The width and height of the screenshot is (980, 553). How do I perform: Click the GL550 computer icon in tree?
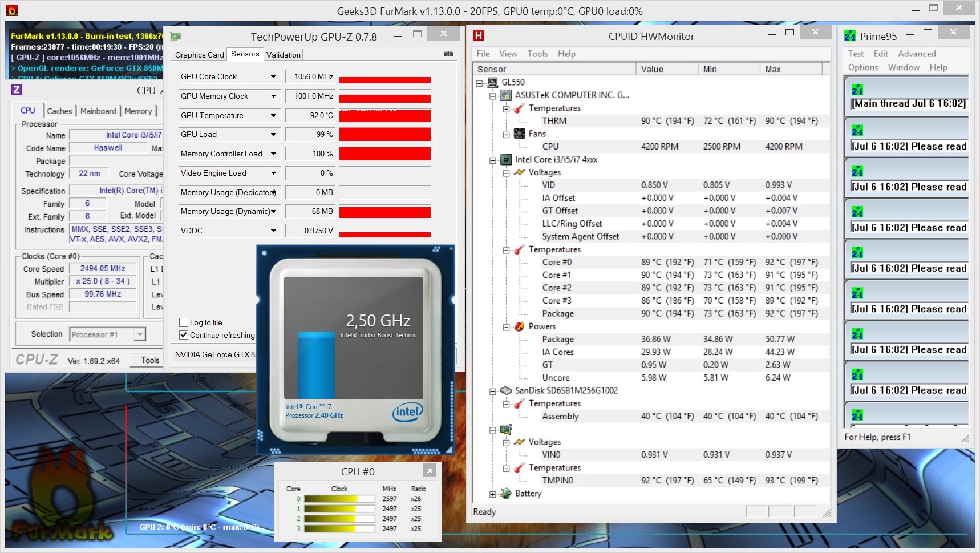click(x=493, y=82)
